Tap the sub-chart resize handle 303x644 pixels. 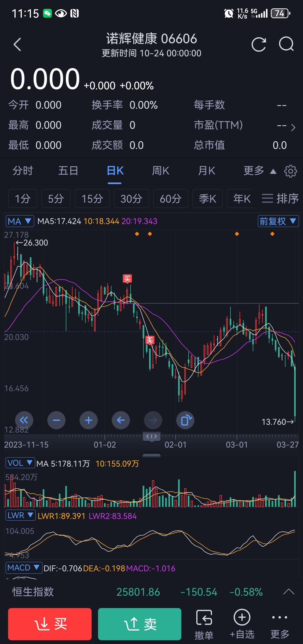(152, 455)
